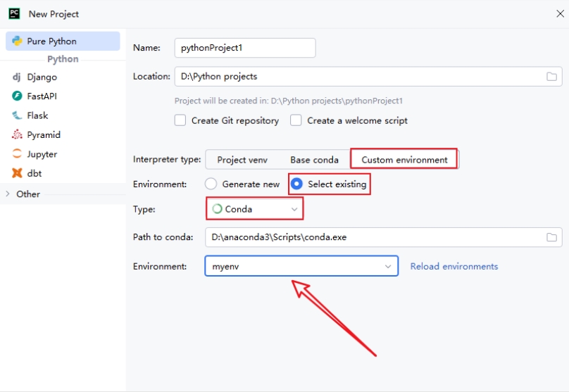The width and height of the screenshot is (569, 392).
Task: Pick the Jupyter project icon
Action: [17, 154]
